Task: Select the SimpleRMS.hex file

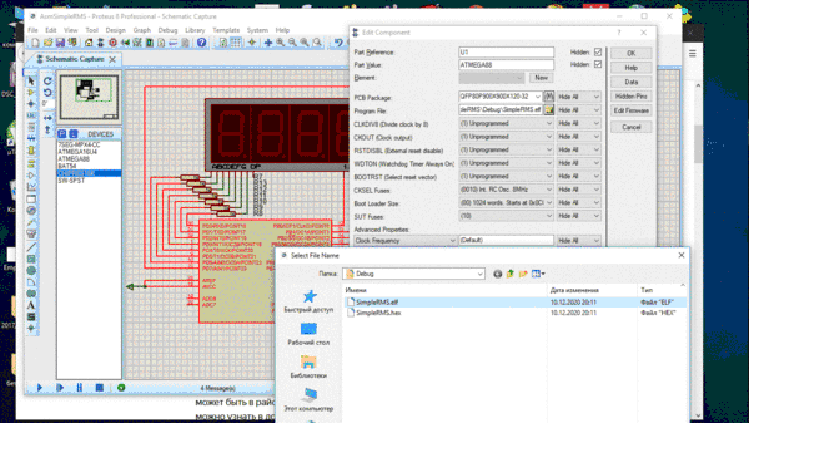Action: point(379,313)
